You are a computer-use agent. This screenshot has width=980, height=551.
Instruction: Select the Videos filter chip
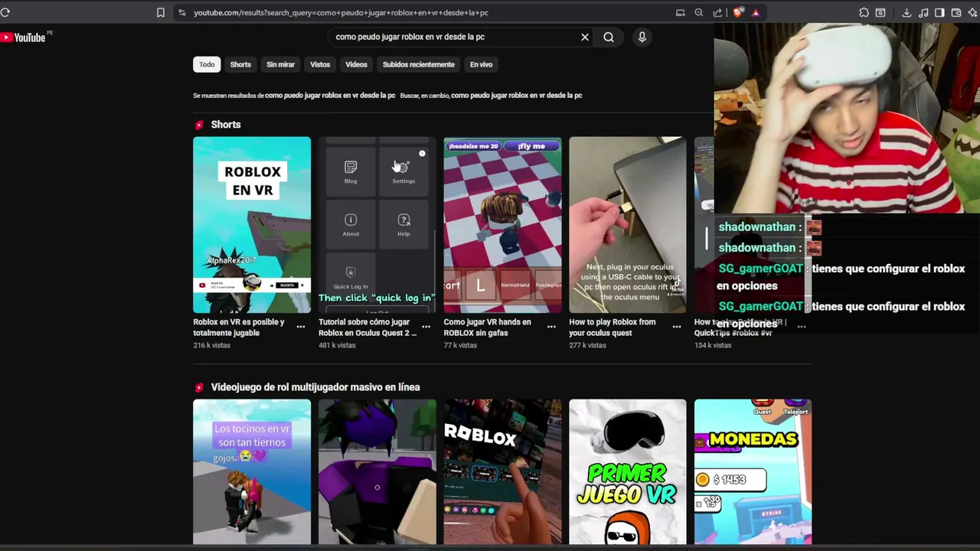tap(356, 64)
